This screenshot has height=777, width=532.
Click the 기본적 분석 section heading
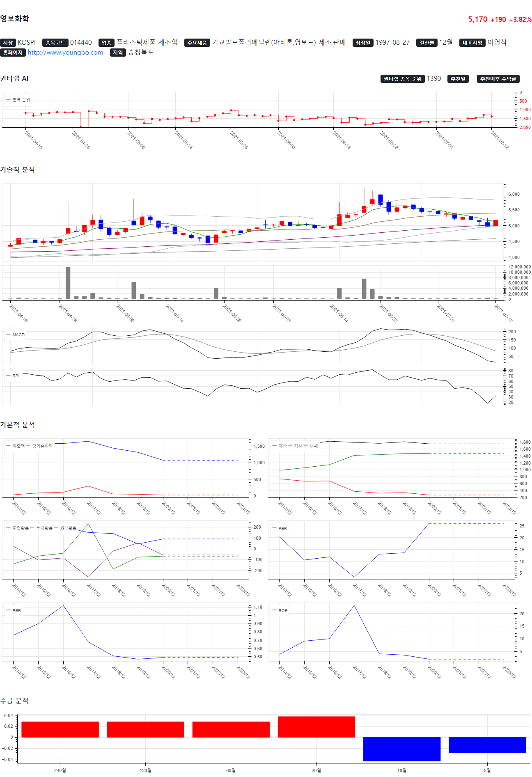(18, 425)
